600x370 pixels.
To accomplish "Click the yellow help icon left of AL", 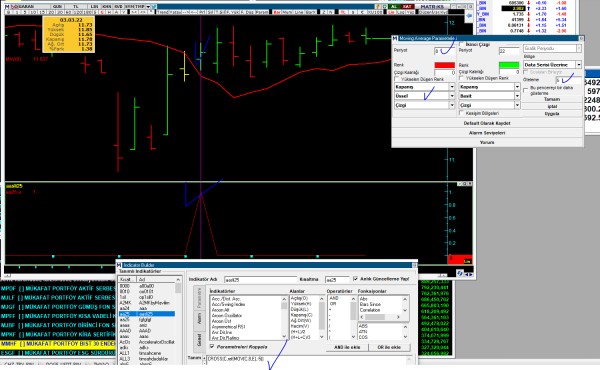I will coord(378,7).
